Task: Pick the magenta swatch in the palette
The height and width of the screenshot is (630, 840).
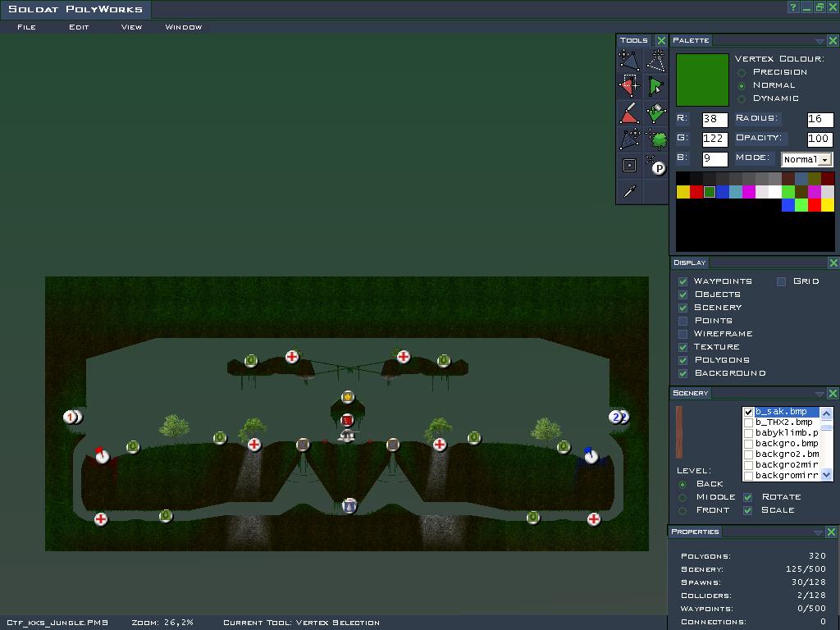Action: click(748, 192)
